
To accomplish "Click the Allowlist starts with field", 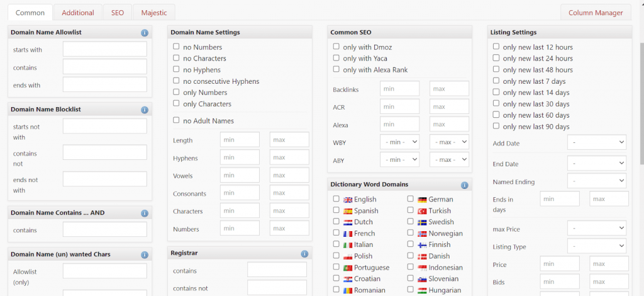I will pos(104,49).
